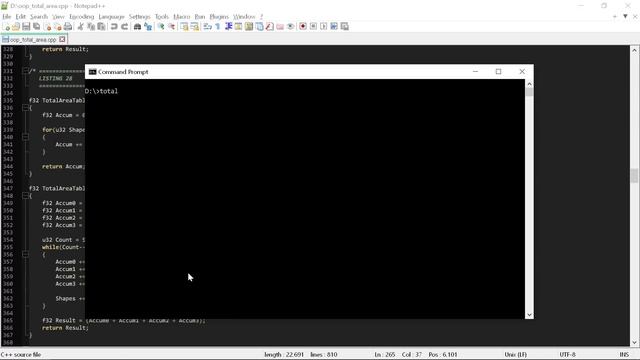Open tab list dropdown arrow top-right

[625, 16]
